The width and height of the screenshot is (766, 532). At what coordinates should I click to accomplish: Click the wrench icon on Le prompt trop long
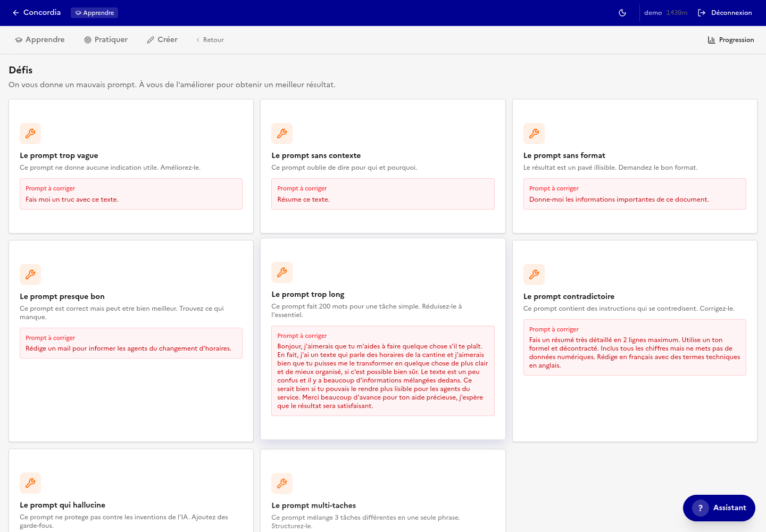pos(282,272)
